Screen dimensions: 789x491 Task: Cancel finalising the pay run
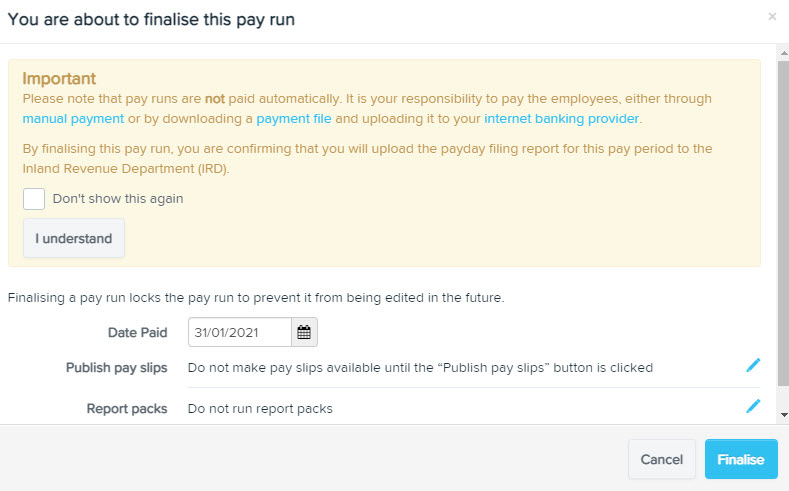pyautogui.click(x=662, y=459)
